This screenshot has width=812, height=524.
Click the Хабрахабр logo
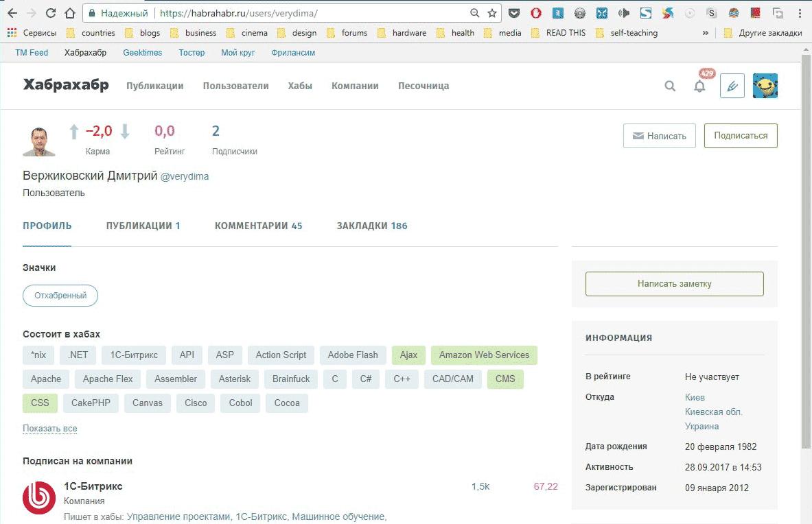click(66, 85)
